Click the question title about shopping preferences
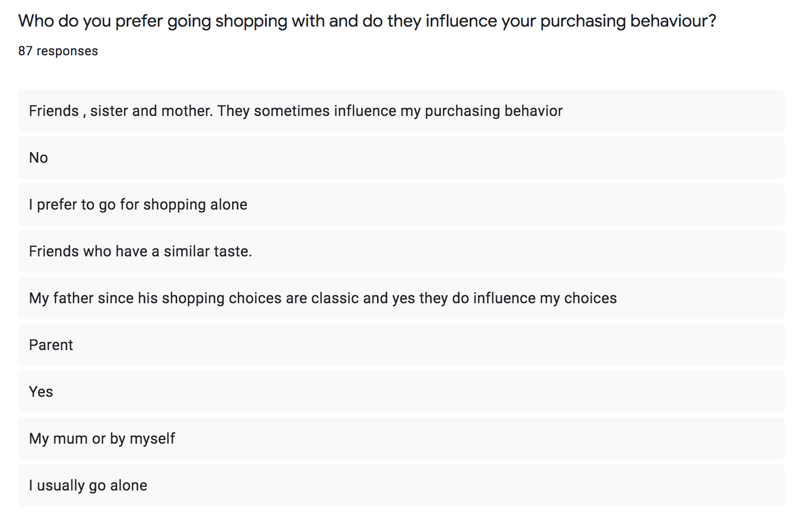The height and width of the screenshot is (532, 804). [x=367, y=21]
